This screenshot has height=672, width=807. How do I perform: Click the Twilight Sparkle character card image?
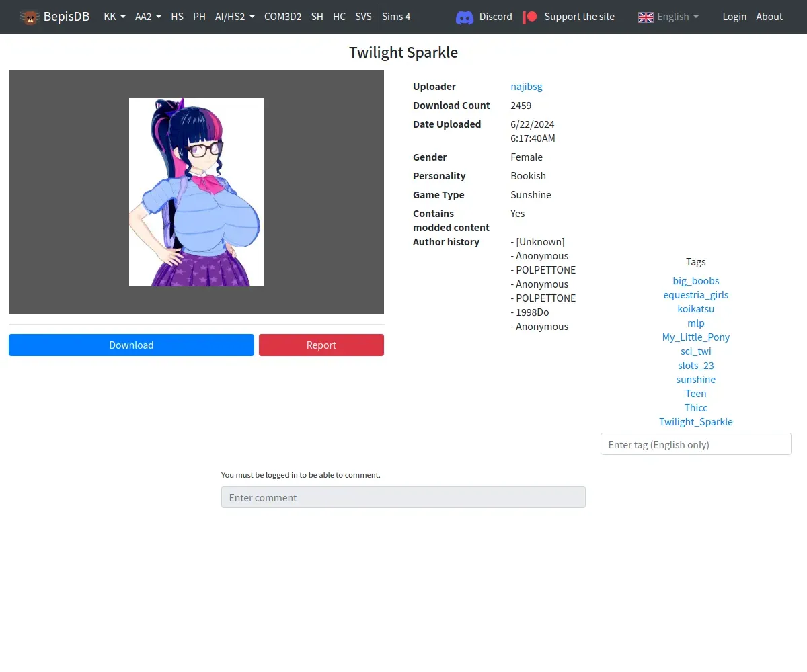(x=196, y=192)
